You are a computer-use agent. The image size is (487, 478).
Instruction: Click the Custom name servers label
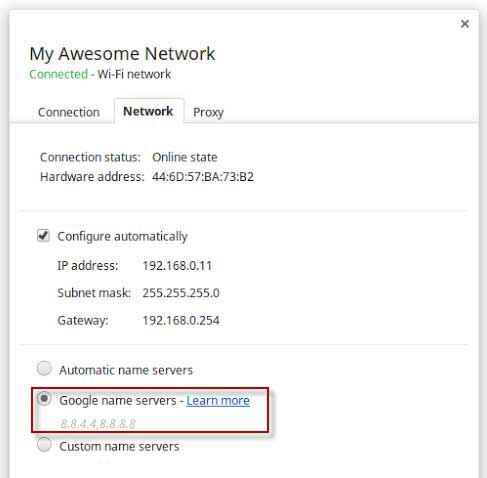click(x=119, y=446)
